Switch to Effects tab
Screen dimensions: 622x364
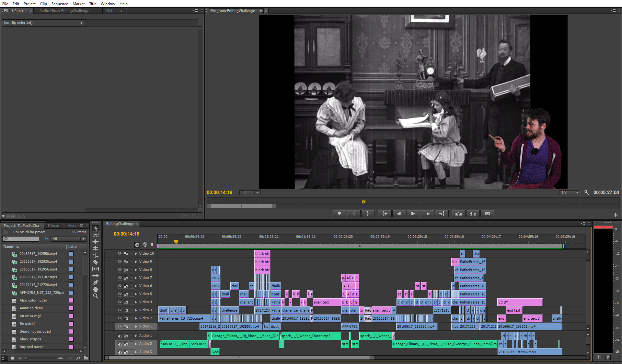click(53, 226)
